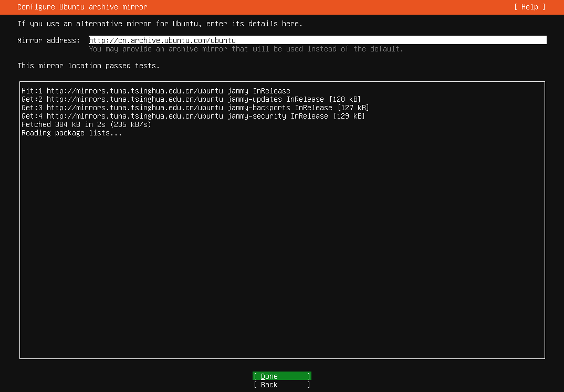Select the Done button
This screenshot has height=392, width=564.
pyautogui.click(x=281, y=376)
